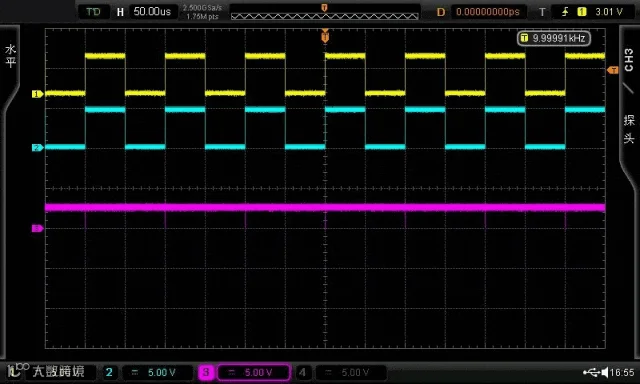This screenshot has height=384, width=640.
Task: Click the orange trigger level marker on right edge
Action: pyautogui.click(x=613, y=70)
